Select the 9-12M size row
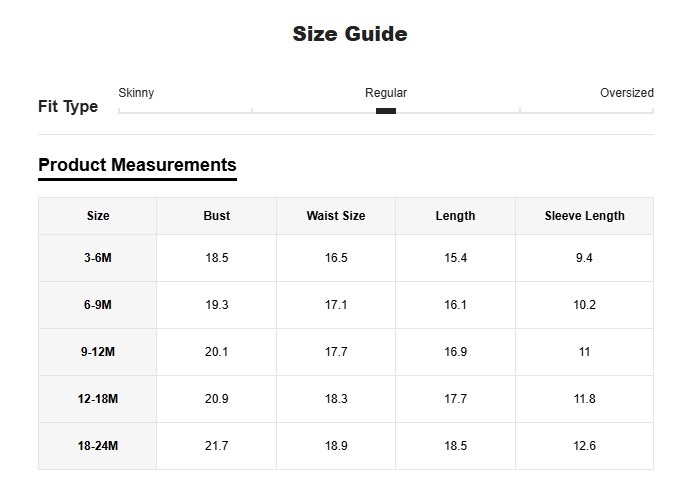Image resolution: width=677 pixels, height=484 pixels. click(98, 352)
